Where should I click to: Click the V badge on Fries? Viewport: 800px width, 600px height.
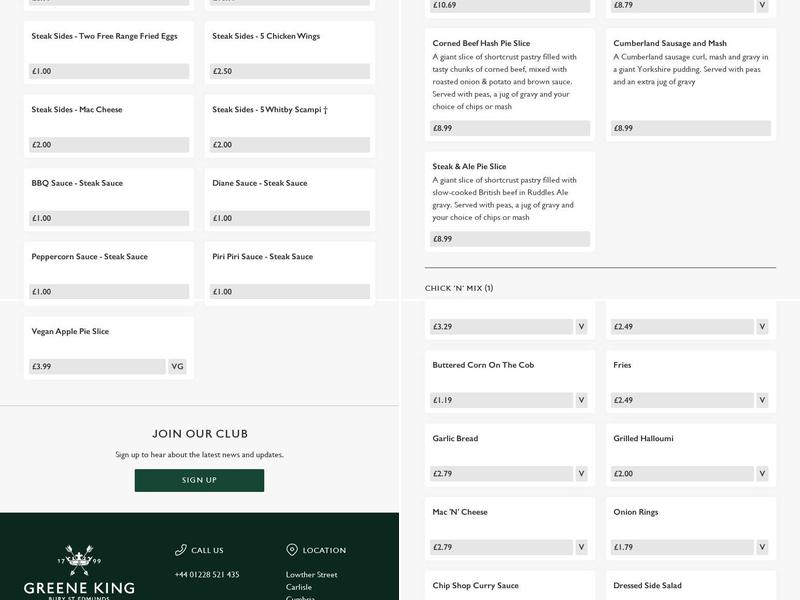tap(762, 400)
